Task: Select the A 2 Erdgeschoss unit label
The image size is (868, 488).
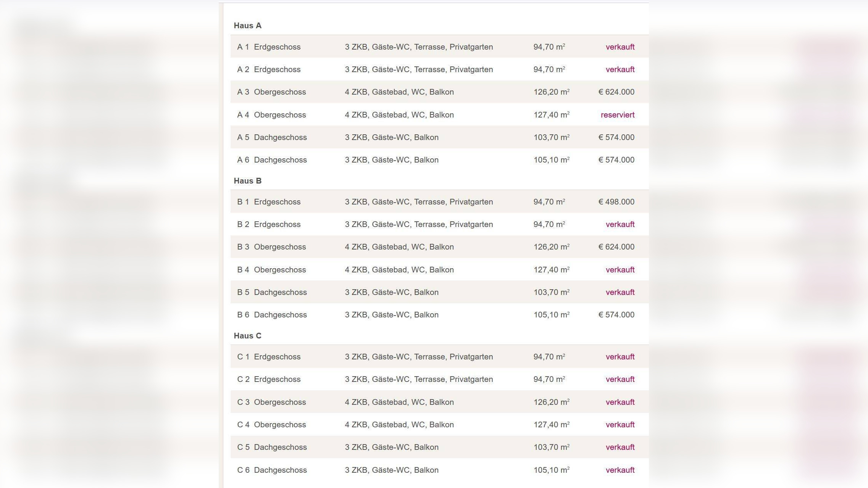Action: [x=269, y=69]
